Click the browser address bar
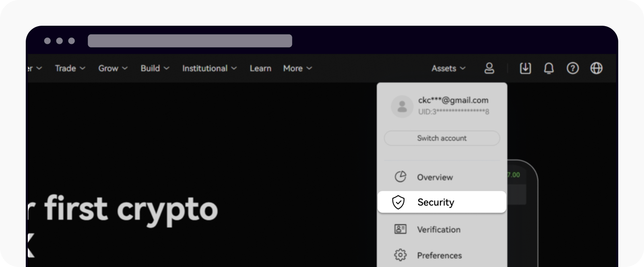This screenshot has height=267, width=644. pos(190,41)
